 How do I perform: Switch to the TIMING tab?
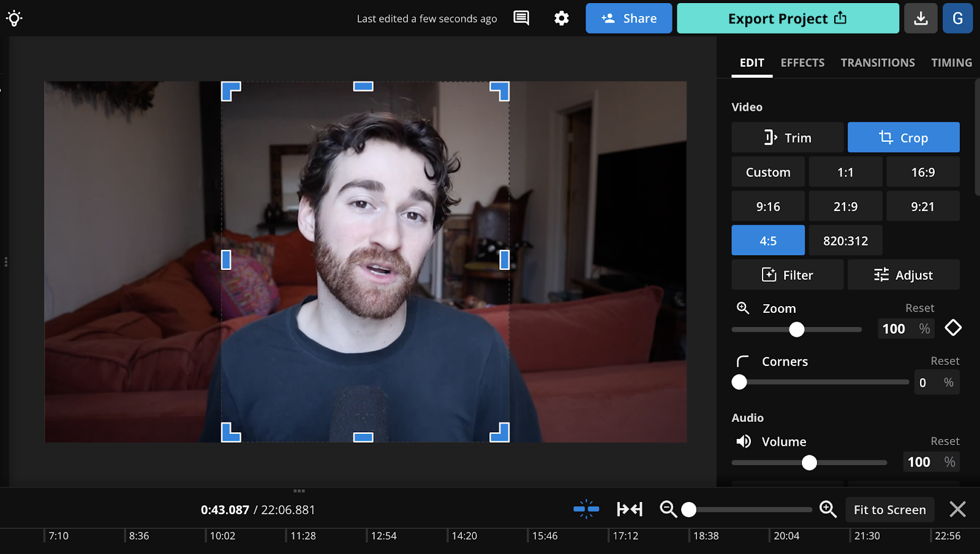[x=951, y=62]
